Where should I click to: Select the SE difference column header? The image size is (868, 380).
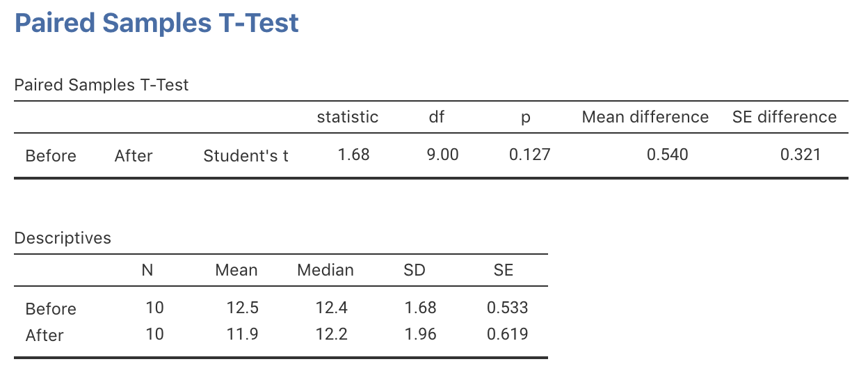[x=784, y=117]
